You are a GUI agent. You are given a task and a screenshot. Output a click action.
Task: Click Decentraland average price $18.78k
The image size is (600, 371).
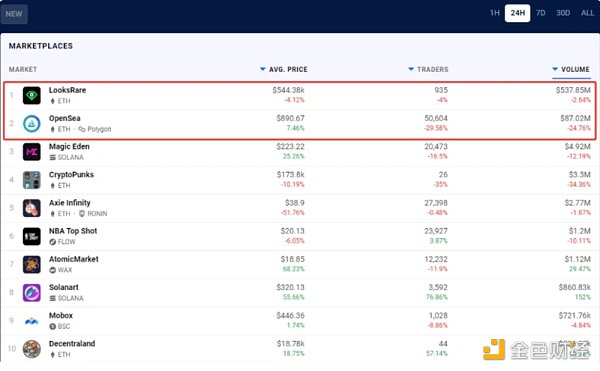(291, 343)
